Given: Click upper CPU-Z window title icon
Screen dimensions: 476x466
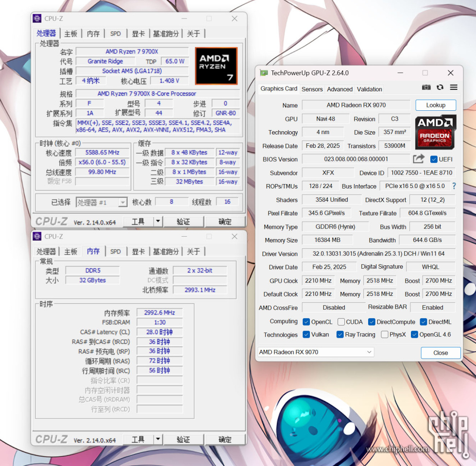Looking at the screenshot, I should click(37, 18).
